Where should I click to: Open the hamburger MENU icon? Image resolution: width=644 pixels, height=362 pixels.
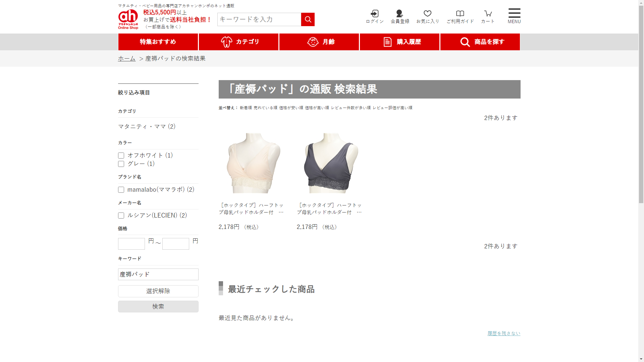tap(514, 15)
